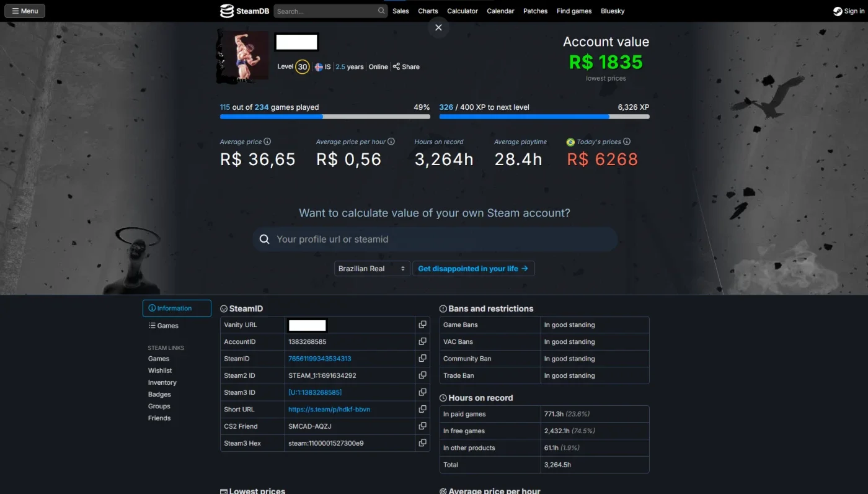
Task: Open Steam link Wishlist
Action: (160, 370)
